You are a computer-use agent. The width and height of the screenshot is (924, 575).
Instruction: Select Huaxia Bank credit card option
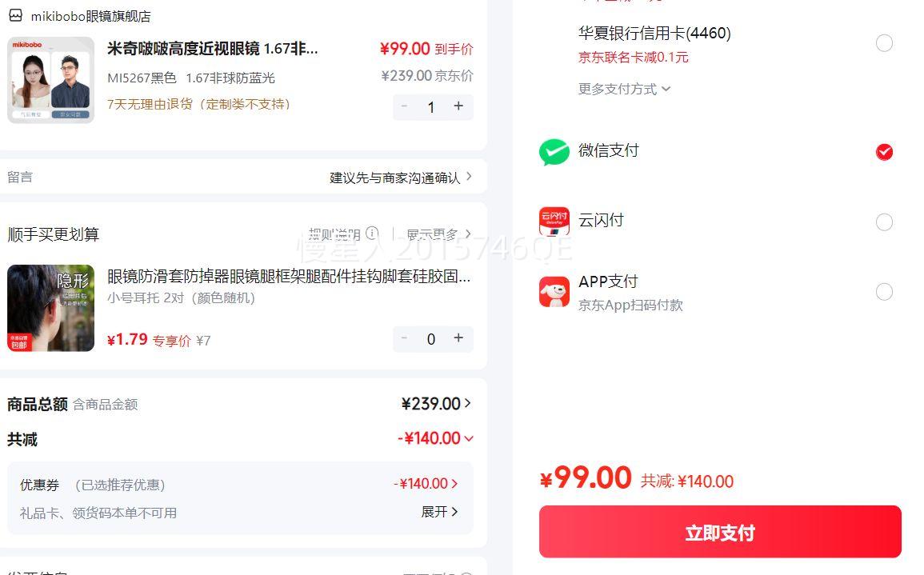click(x=884, y=43)
